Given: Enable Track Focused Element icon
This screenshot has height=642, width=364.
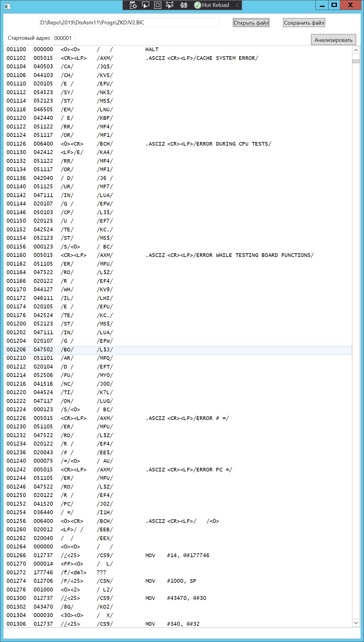Looking at the screenshot, I should [x=170, y=5].
